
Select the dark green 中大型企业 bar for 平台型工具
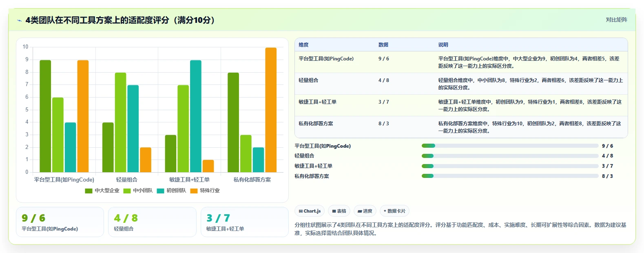pos(45,116)
